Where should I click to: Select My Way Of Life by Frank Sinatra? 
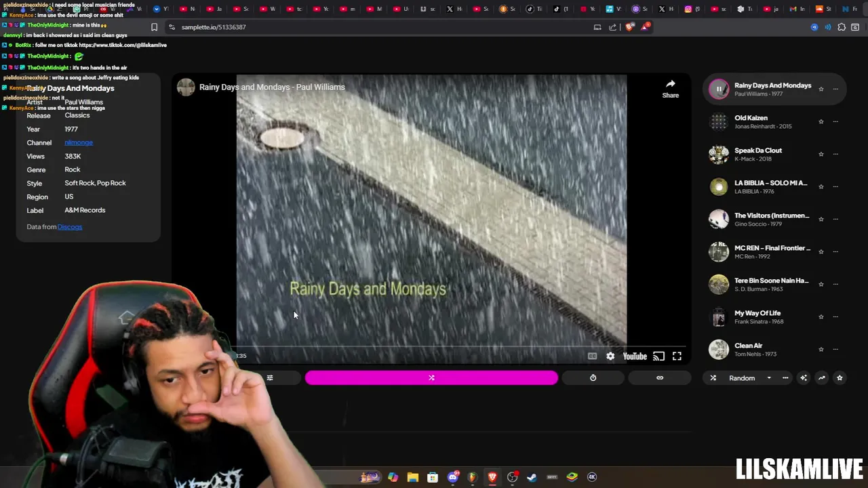pyautogui.click(x=757, y=313)
